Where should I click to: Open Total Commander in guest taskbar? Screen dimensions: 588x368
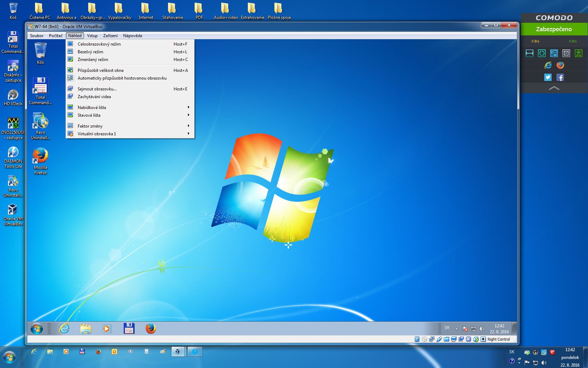[129, 328]
